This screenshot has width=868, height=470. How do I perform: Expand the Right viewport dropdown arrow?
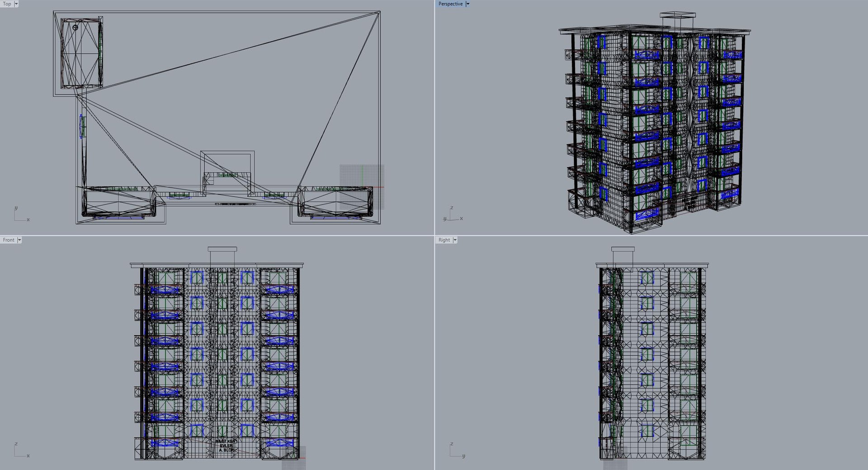tap(455, 240)
